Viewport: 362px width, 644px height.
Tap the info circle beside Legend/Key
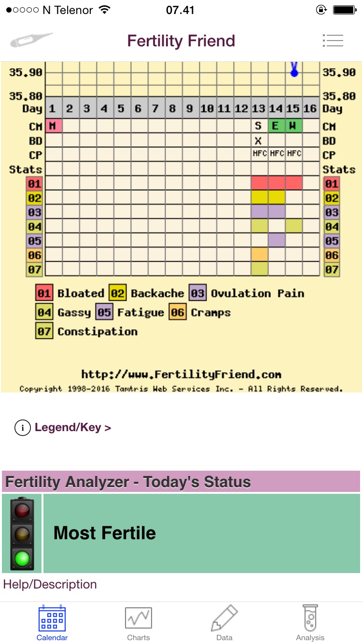[x=22, y=428]
